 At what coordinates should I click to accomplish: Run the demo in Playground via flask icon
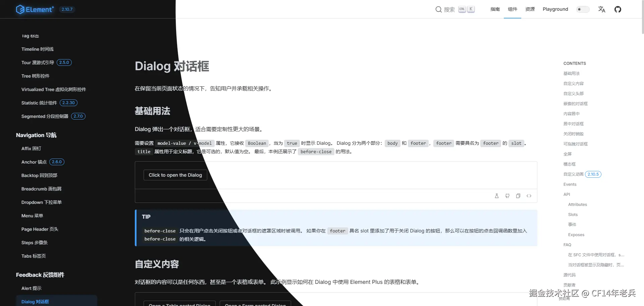click(x=497, y=196)
